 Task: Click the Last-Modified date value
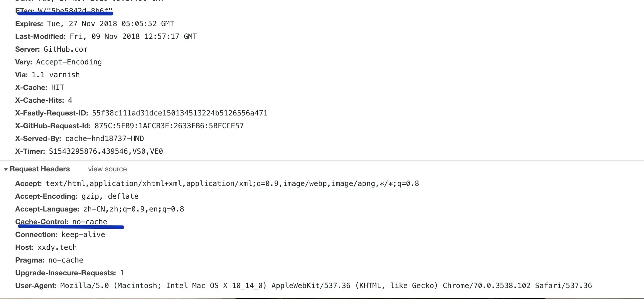[133, 36]
